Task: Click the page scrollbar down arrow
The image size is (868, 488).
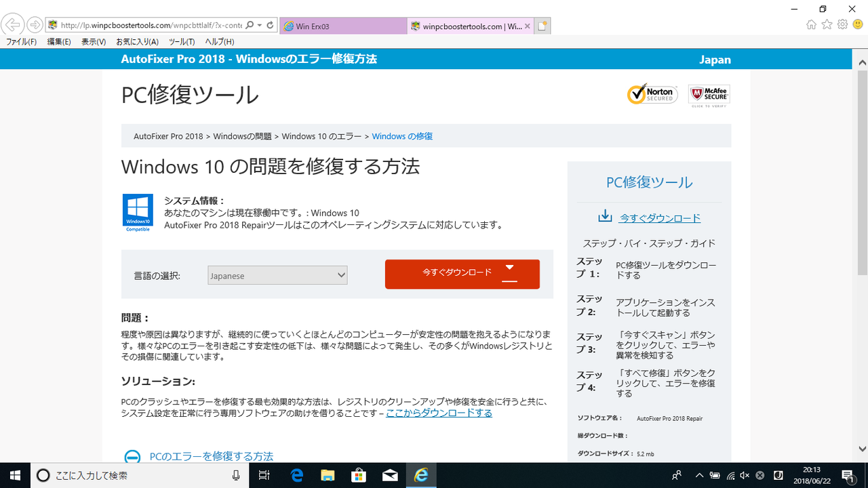Action: tap(862, 449)
